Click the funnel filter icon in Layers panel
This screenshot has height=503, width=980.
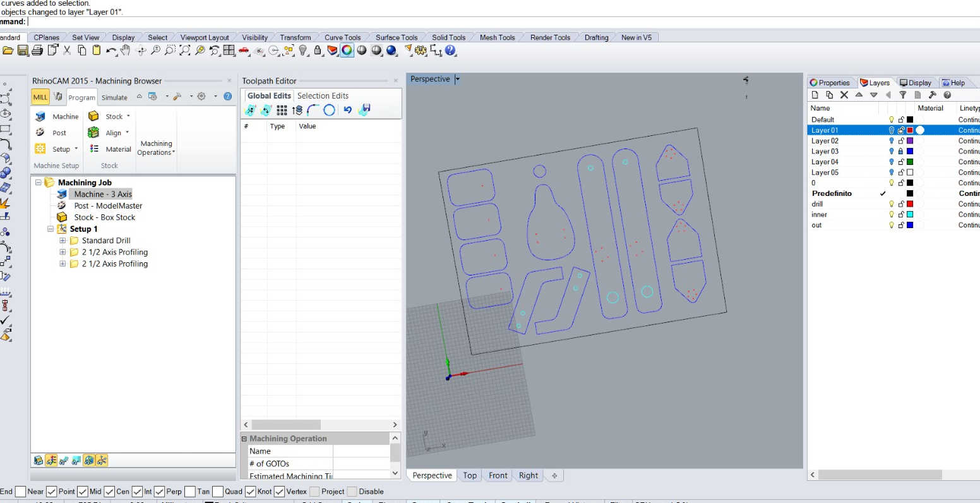(x=903, y=95)
